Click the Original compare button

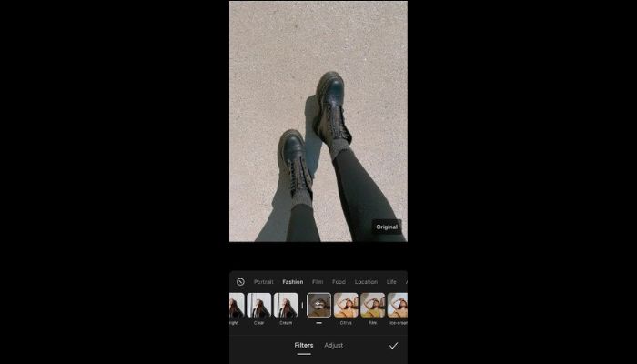(387, 227)
